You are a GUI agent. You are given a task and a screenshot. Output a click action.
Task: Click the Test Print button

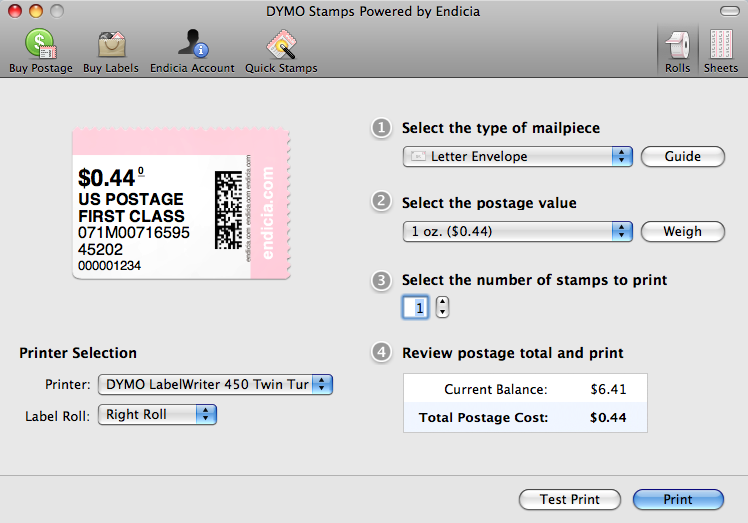click(570, 499)
